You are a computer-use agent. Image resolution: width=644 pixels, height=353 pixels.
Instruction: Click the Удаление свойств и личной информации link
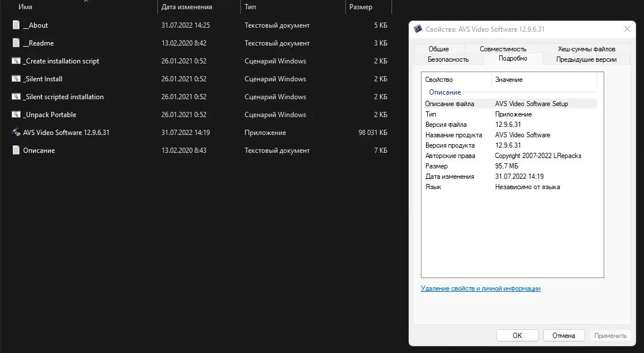click(480, 288)
